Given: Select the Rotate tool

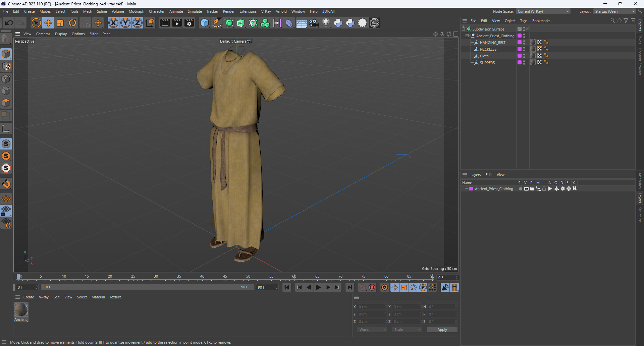Looking at the screenshot, I should tap(72, 23).
